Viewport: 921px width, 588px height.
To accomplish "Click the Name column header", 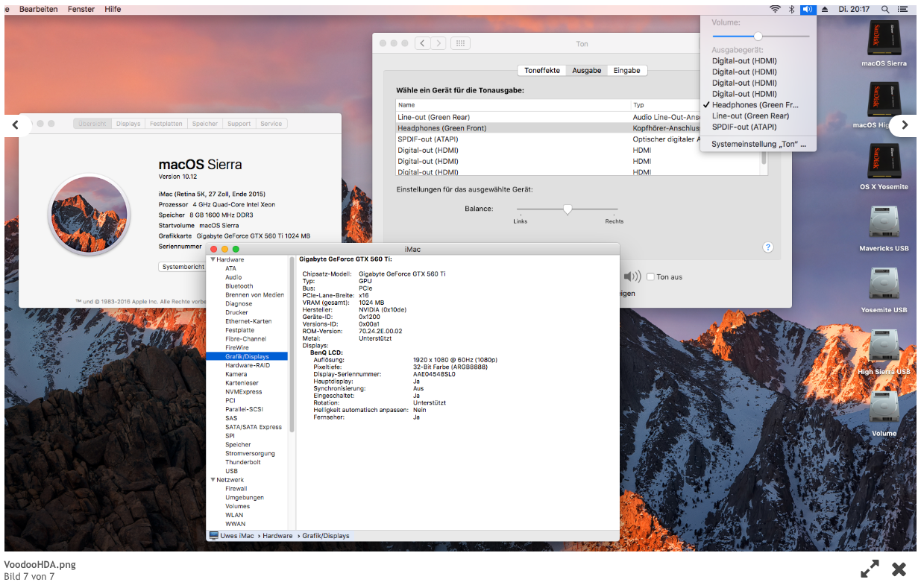I will coord(513,105).
